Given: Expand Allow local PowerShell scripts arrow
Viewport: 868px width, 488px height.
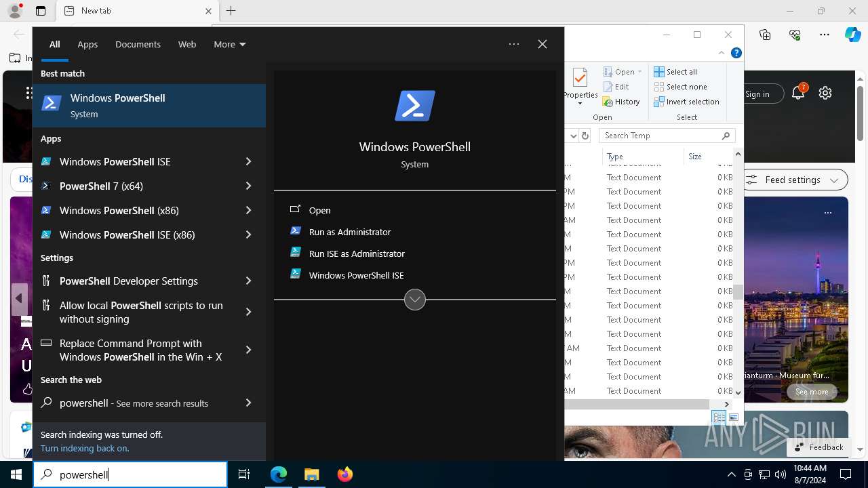Looking at the screenshot, I should pos(248,312).
